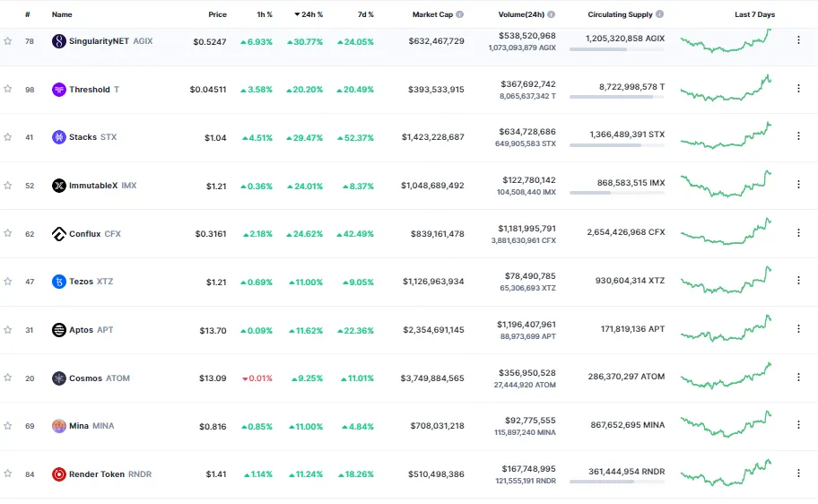This screenshot has height=504, width=818.
Task: Toggle the Render Token watchlist star
Action: (8, 474)
